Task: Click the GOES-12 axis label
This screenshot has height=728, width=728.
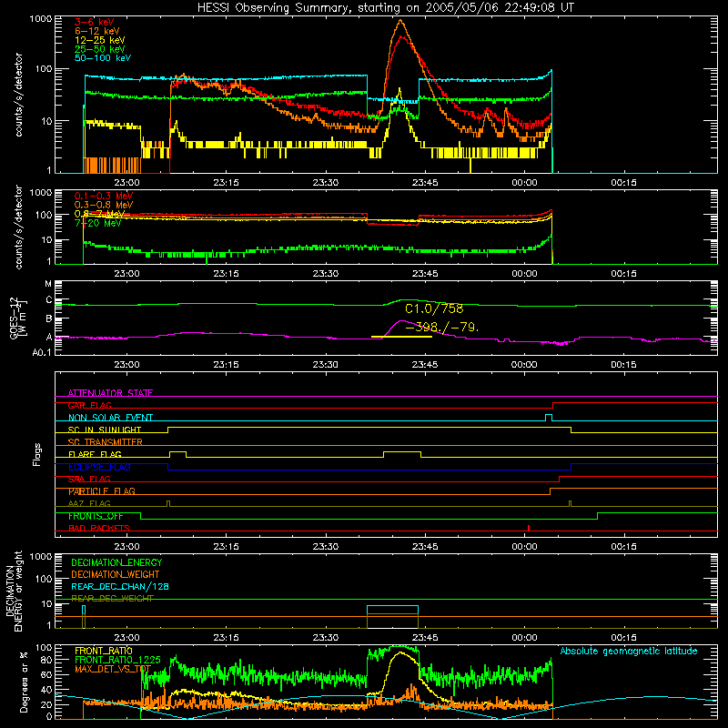Action: tap(17, 318)
